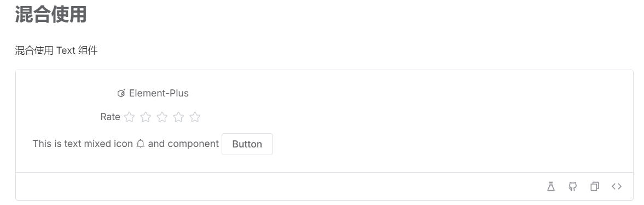Set rating to three stars
644x205 pixels.
(163, 117)
